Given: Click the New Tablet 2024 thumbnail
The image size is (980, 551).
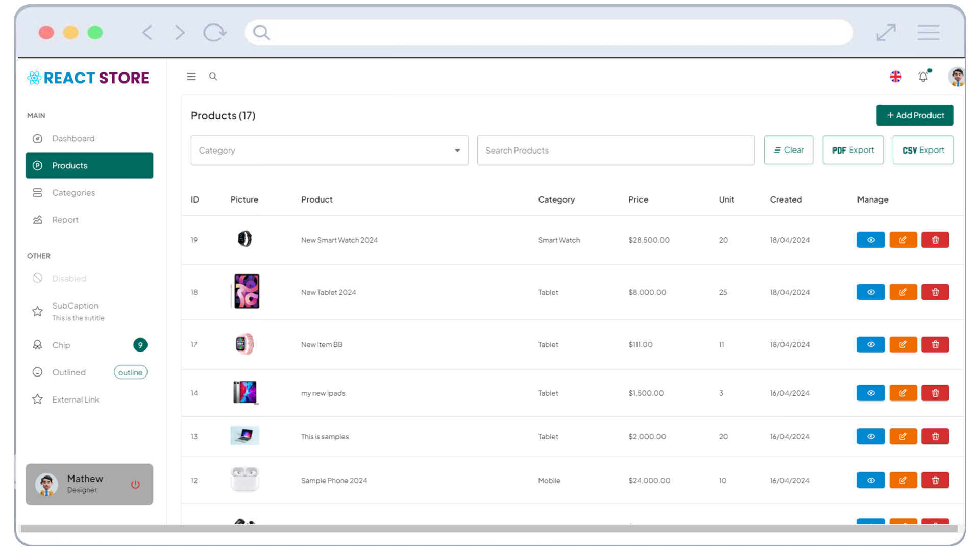Looking at the screenshot, I should click(x=246, y=291).
